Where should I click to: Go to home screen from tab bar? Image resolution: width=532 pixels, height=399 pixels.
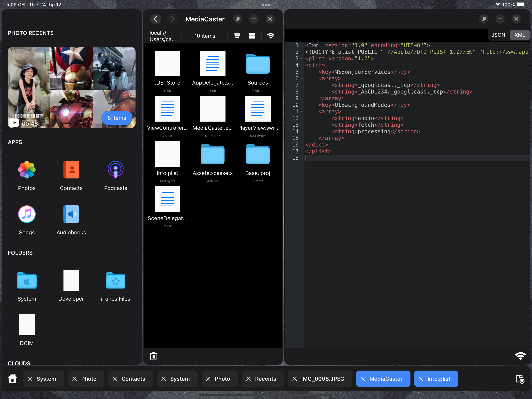[x=12, y=379]
